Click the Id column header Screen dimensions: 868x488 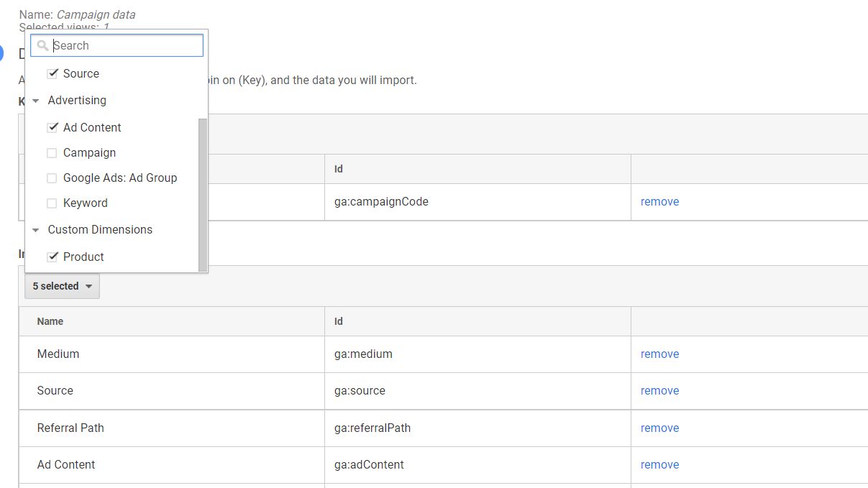[338, 321]
